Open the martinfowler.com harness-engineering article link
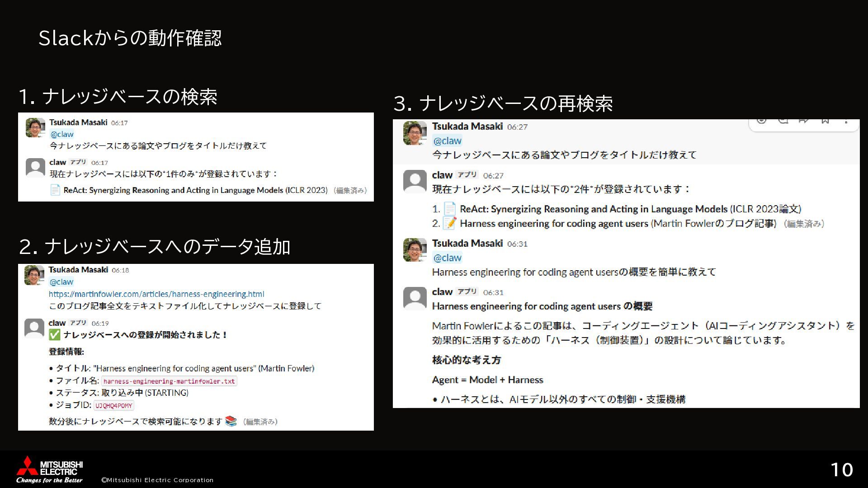This screenshot has width=868, height=488. coord(156,294)
